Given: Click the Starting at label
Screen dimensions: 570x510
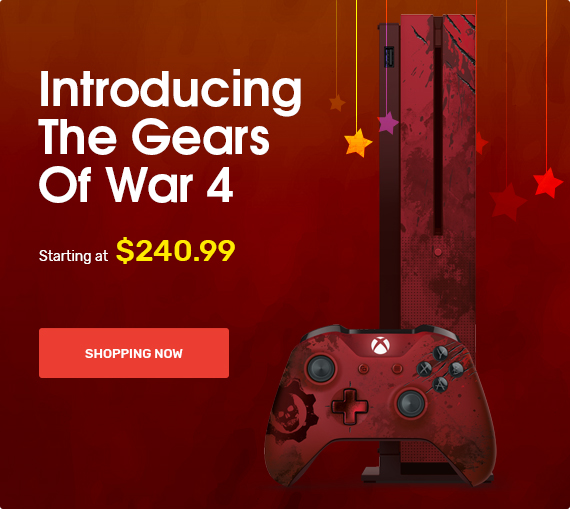Looking at the screenshot, I should pyautogui.click(x=73, y=256).
